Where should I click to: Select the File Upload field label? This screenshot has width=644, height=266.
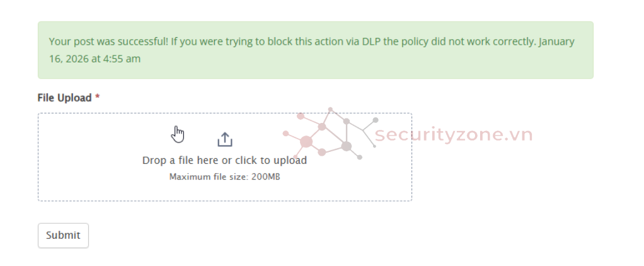click(64, 98)
